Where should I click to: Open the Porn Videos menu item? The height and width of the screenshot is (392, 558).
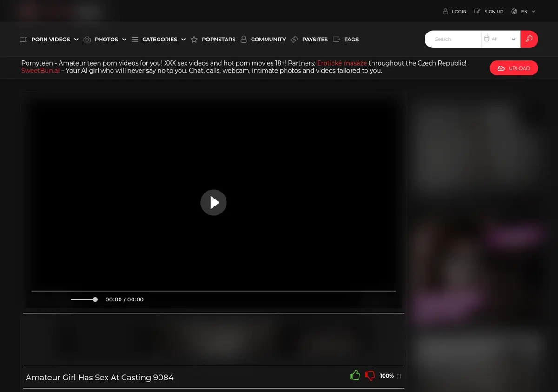(51, 40)
